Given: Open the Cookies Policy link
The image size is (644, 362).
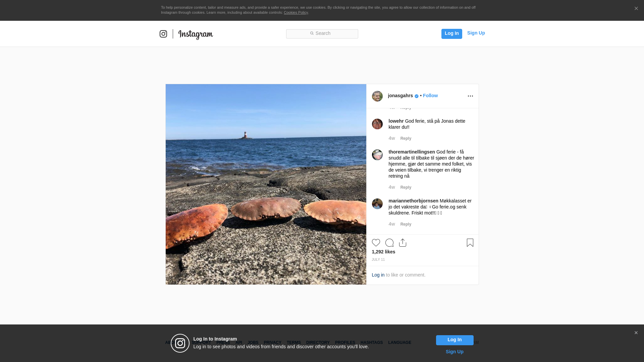Looking at the screenshot, I should coord(296,13).
